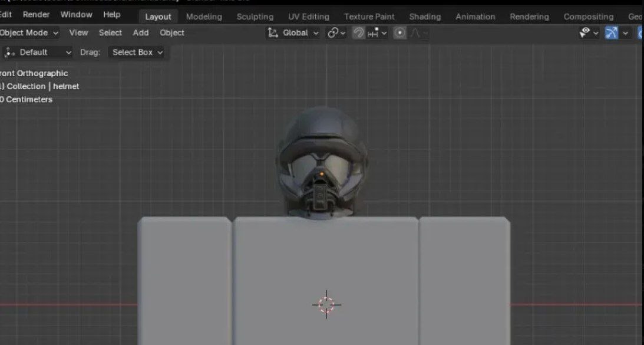Toggle the viewport gizmos button

point(611,33)
